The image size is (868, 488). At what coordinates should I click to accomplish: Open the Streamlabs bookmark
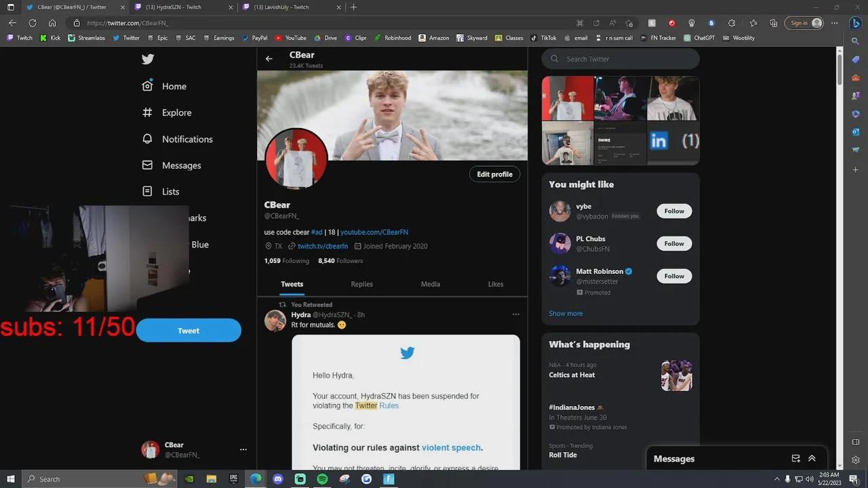87,38
